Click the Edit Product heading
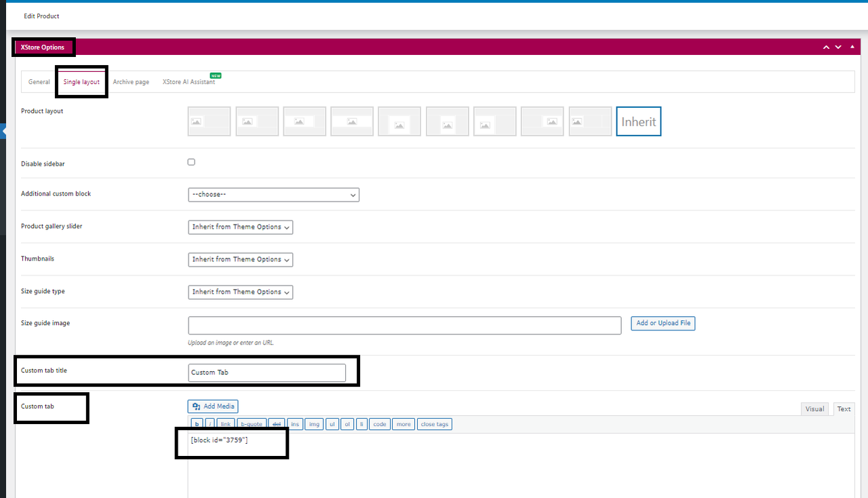868x498 pixels. pos(41,16)
